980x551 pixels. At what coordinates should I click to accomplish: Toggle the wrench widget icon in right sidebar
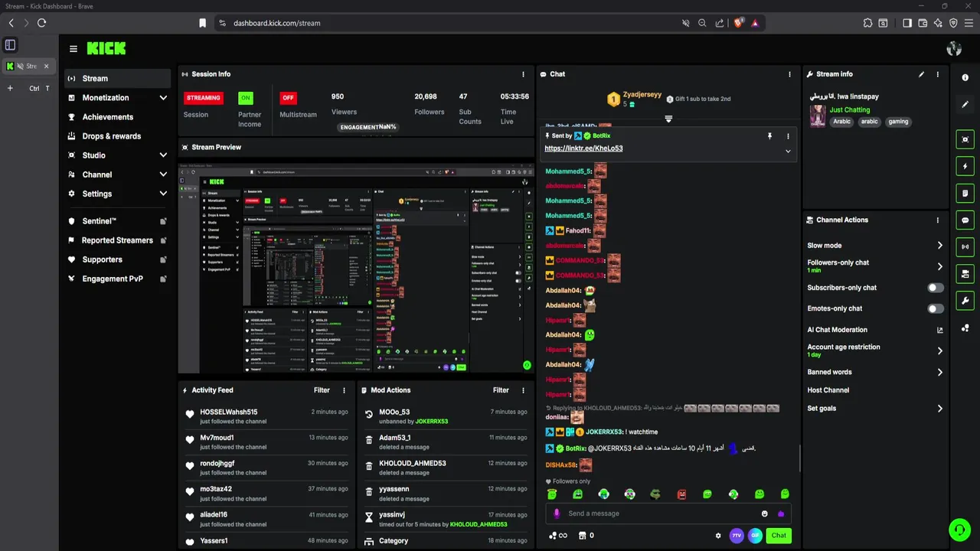[x=965, y=301]
